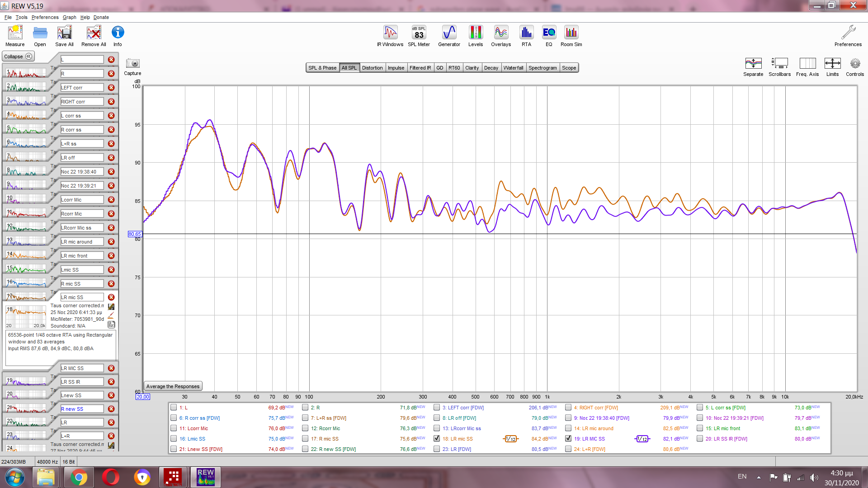Click the Separate traces icon
Viewport: 868px width, 488px height.
pos(753,66)
